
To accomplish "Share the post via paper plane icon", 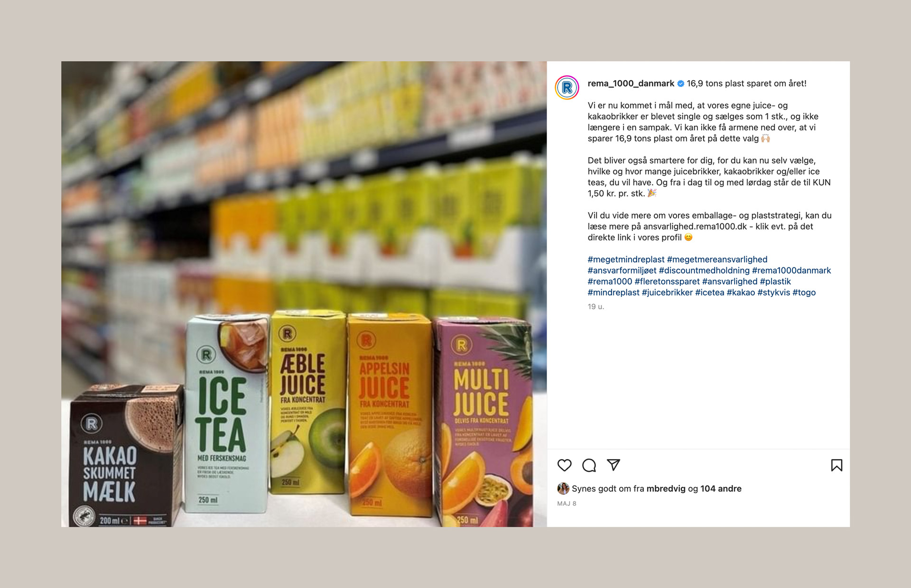I will tap(614, 465).
